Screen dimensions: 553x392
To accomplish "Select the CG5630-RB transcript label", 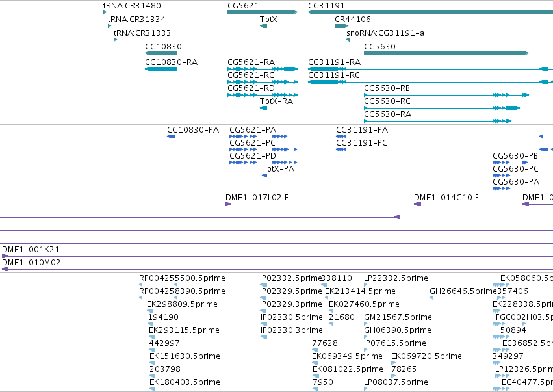I will pyautogui.click(x=387, y=88).
